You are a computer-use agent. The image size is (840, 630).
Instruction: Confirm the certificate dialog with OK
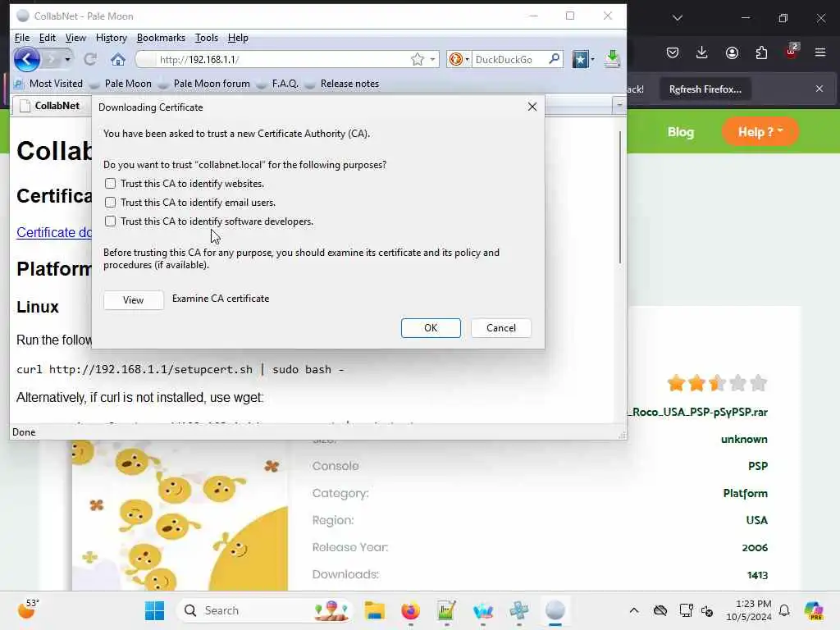pos(431,328)
